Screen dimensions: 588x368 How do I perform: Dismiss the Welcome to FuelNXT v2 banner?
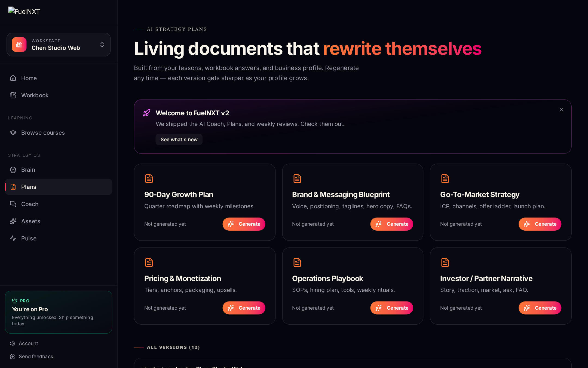(561, 110)
